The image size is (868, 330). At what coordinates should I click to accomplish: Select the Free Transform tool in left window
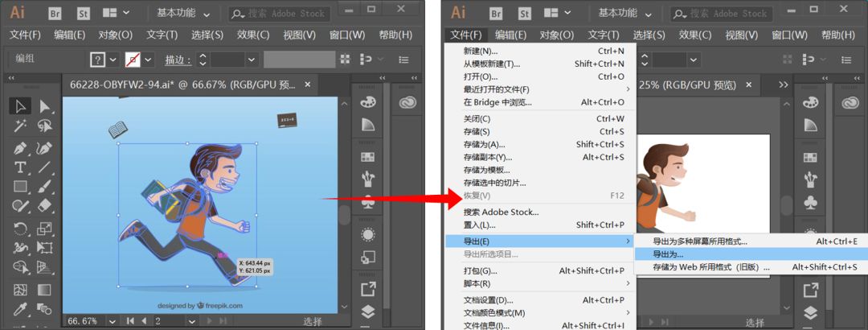(x=45, y=247)
